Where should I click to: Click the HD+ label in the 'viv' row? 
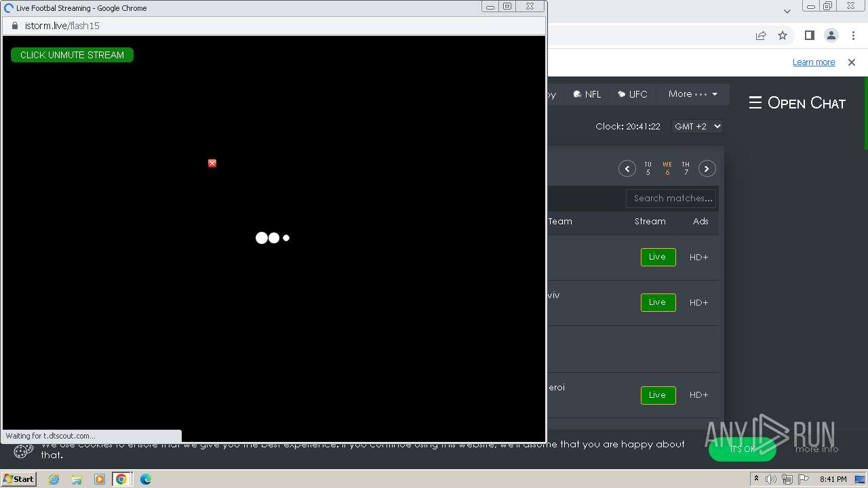pyautogui.click(x=698, y=303)
